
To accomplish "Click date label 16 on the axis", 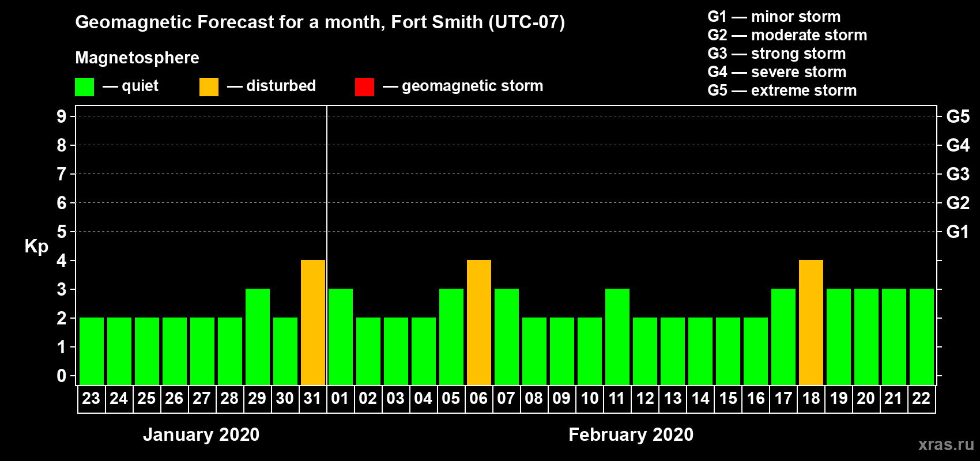I will click(x=755, y=399).
